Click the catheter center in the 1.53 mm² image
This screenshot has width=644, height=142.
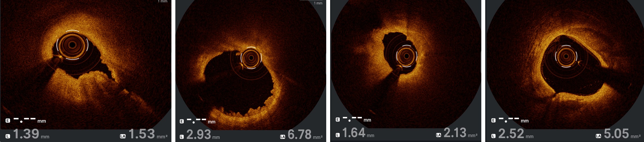[72, 45]
